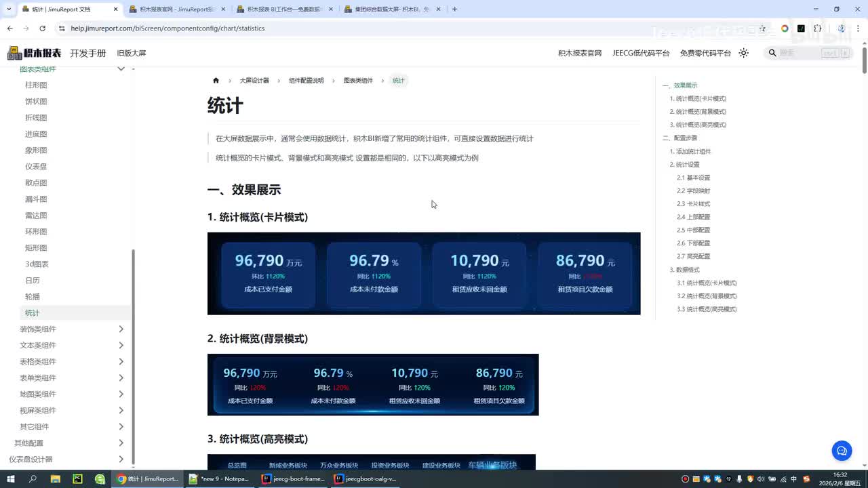Expand the 表格类组件 sidebar section

coord(121,362)
